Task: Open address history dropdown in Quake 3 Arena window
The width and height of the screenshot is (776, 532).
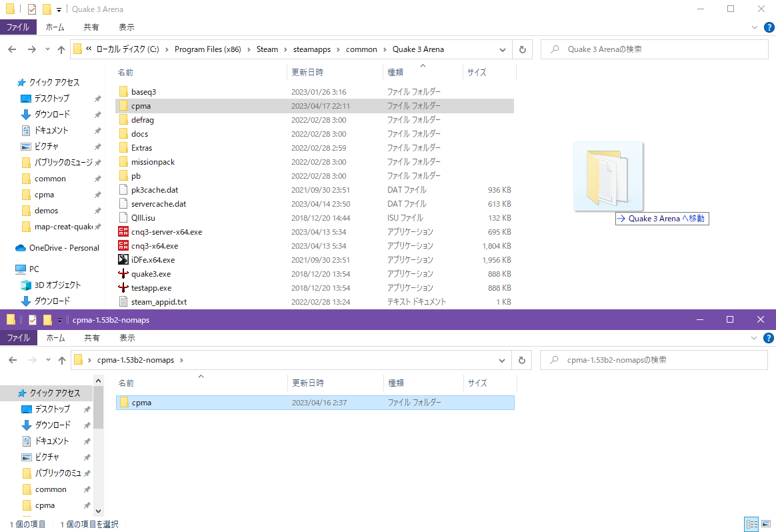Action: point(502,49)
